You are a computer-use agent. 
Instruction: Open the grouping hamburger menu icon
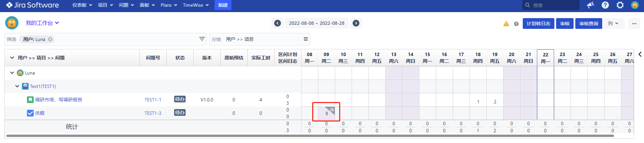tap(306, 39)
